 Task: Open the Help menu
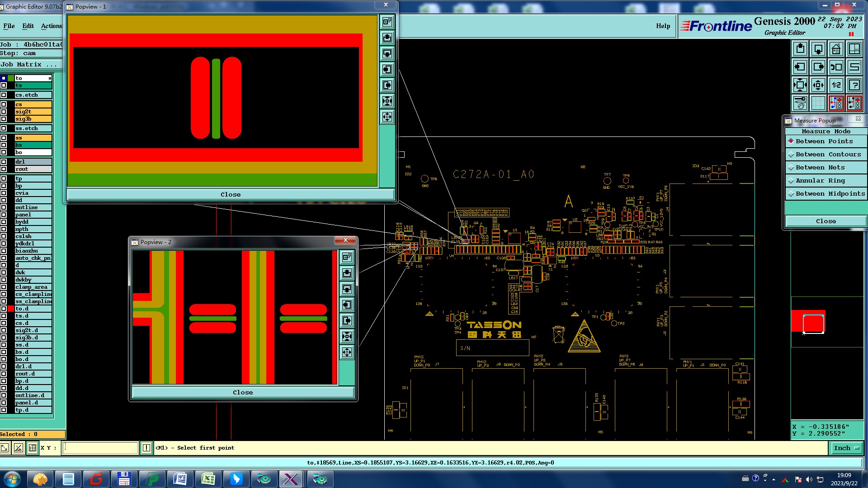[x=663, y=26]
